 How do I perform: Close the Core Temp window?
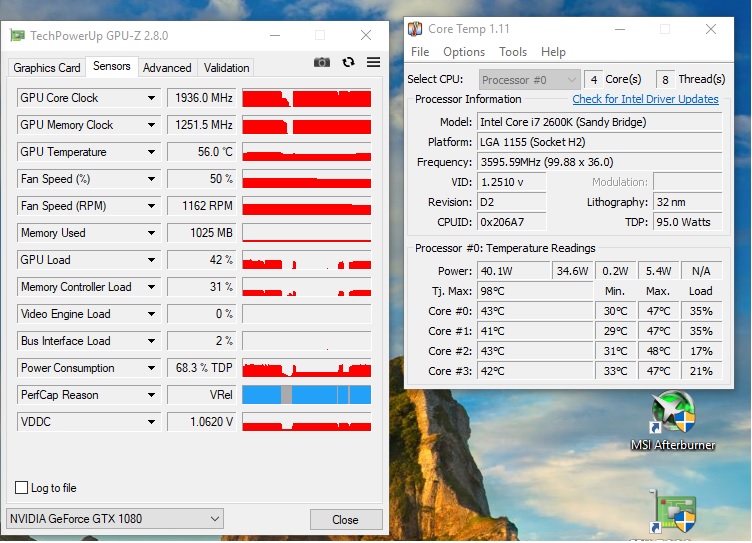(x=711, y=29)
